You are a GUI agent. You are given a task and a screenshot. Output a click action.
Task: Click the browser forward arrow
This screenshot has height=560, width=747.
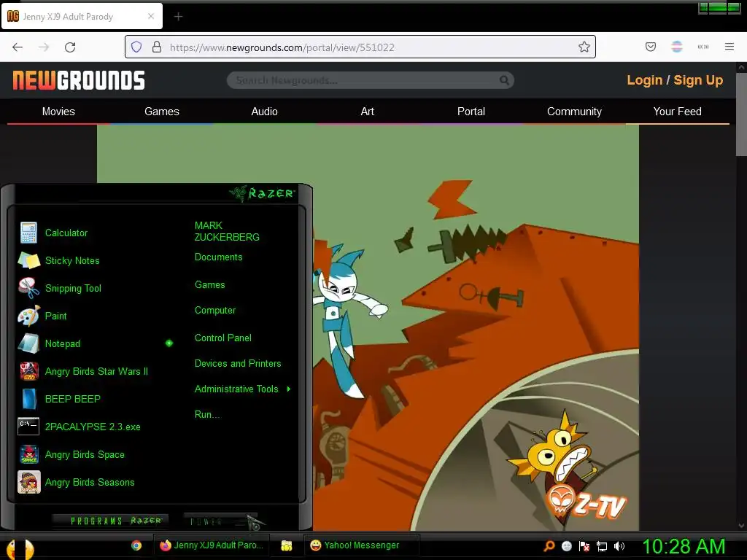pos(44,47)
